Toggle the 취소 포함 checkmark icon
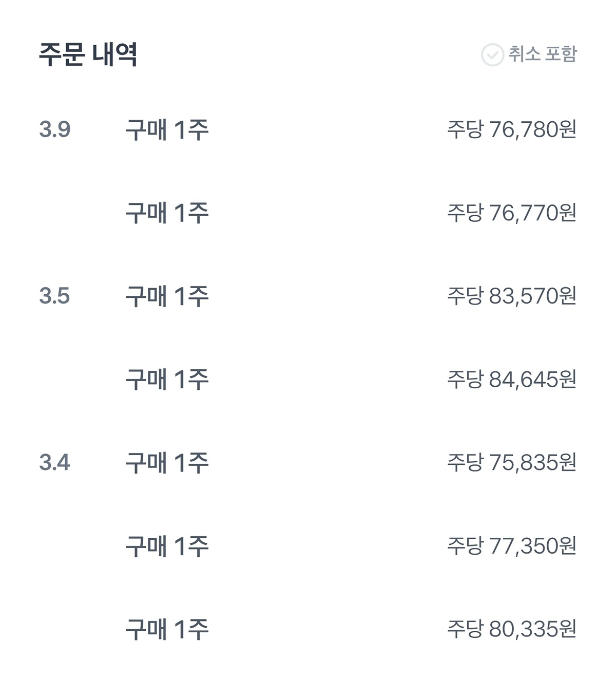The image size is (616, 679). tap(492, 54)
